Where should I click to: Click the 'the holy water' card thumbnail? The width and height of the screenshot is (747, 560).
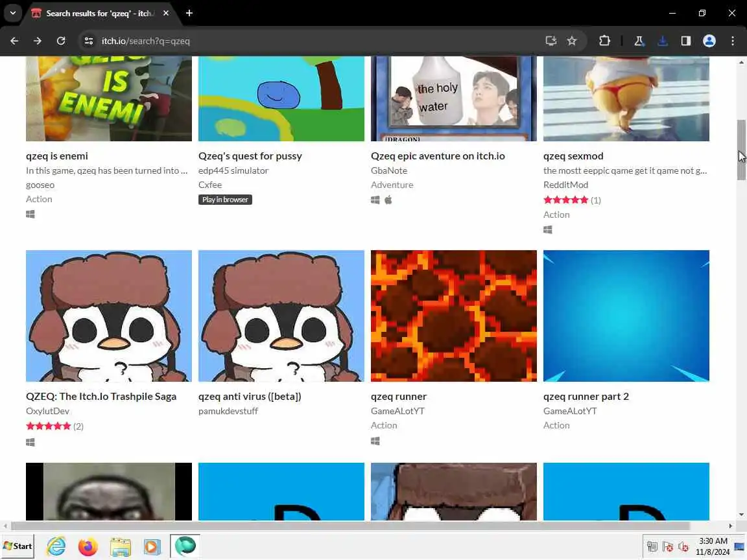(x=453, y=99)
